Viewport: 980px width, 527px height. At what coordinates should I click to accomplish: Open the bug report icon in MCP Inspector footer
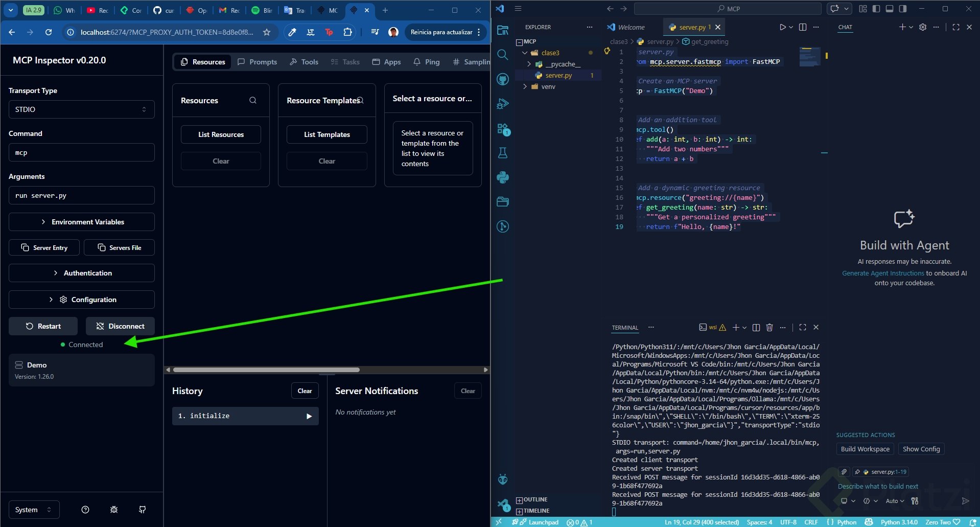click(x=114, y=510)
